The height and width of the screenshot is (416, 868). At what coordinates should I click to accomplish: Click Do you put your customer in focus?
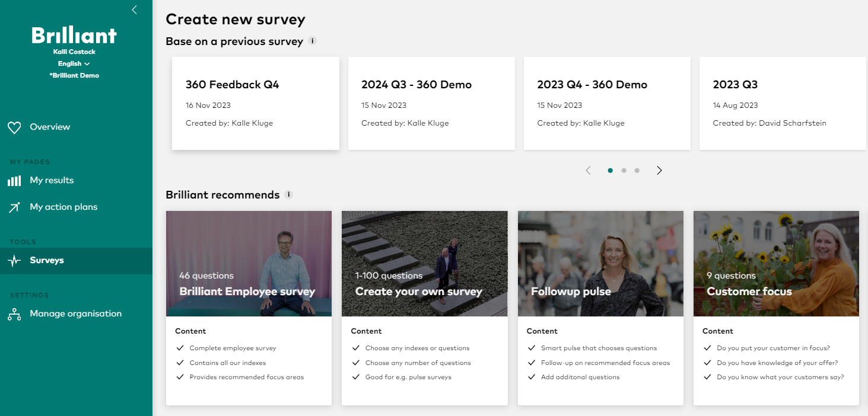point(774,348)
